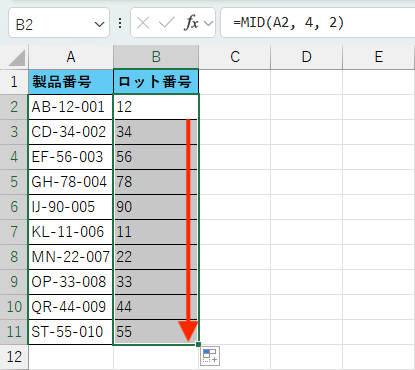
Task: Click the formula bar showing =MID(A2, 4, 2)
Action: [x=318, y=23]
